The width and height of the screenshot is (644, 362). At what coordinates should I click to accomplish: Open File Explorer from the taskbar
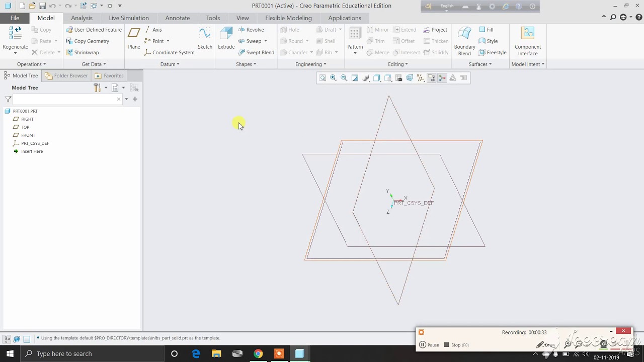coord(216,353)
